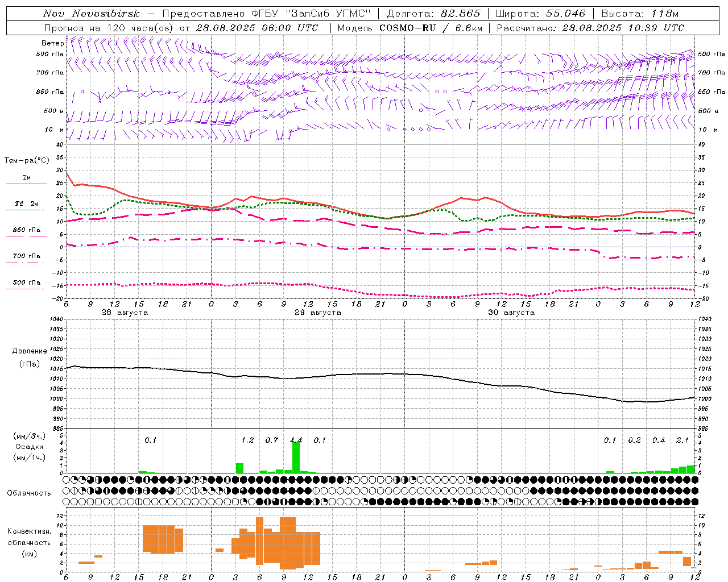Click the 'Td 2м' dew point legend entry
This screenshot has width=728, height=582.
[27, 203]
